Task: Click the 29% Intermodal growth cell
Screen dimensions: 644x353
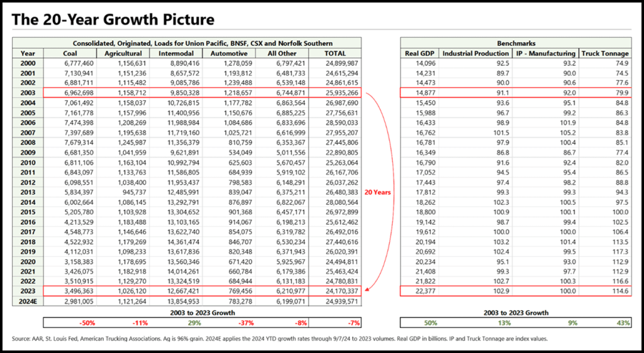Action: pyautogui.click(x=194, y=323)
